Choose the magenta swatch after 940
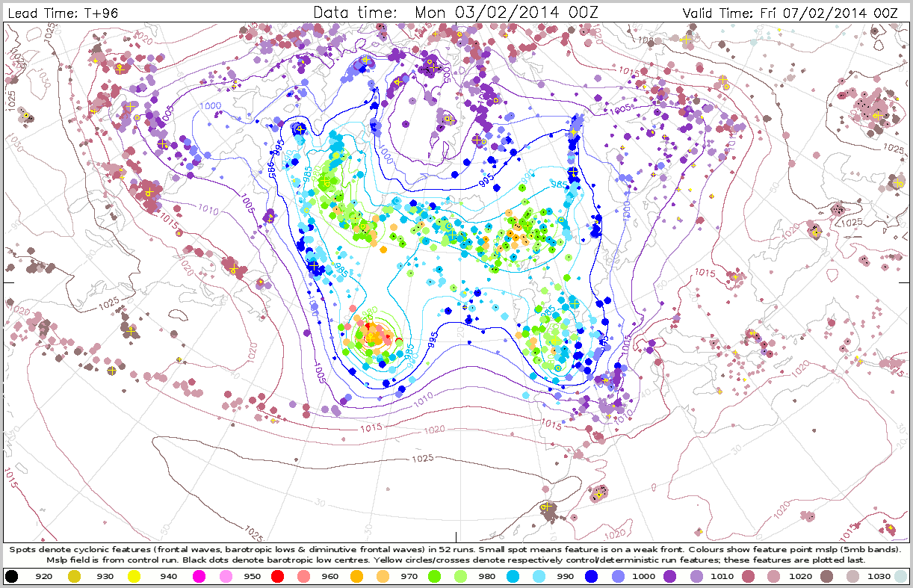This screenshot has width=913, height=588. tap(199, 576)
